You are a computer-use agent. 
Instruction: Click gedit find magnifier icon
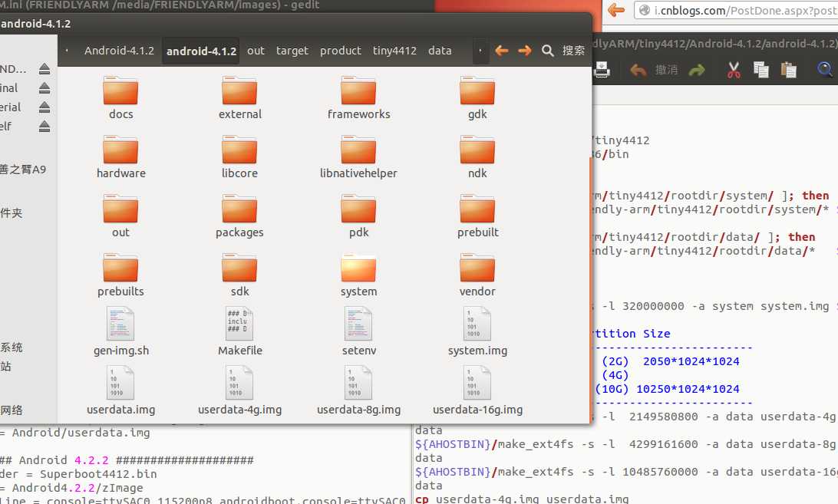coord(825,70)
